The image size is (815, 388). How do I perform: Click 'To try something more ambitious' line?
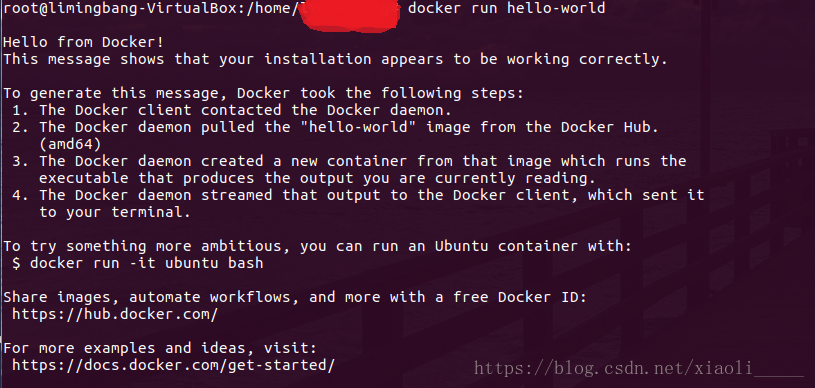point(318,246)
